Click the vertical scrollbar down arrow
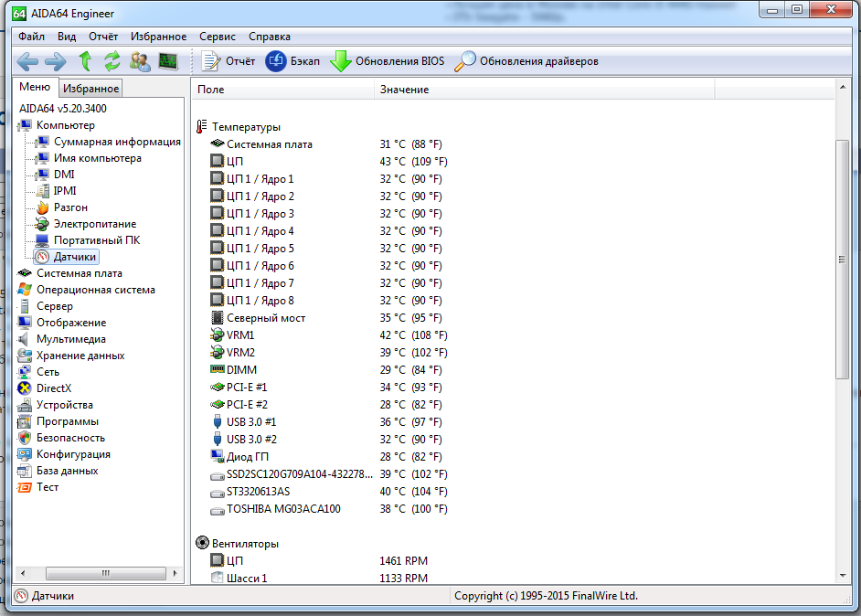The image size is (861, 616). [843, 576]
